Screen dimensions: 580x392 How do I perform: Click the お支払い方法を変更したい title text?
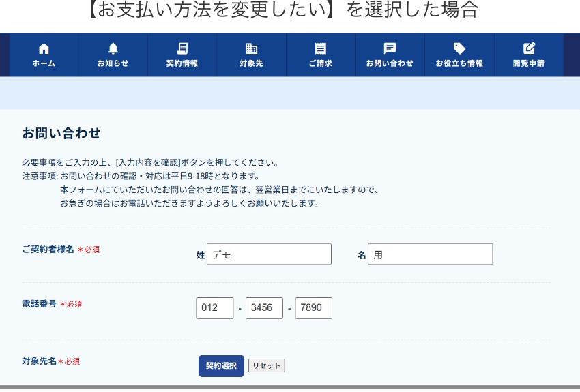click(x=213, y=10)
